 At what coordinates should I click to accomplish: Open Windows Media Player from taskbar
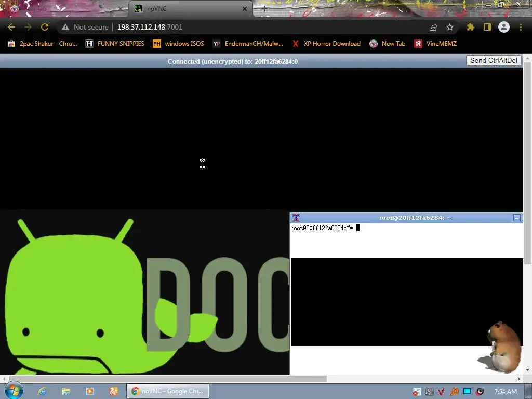click(89, 391)
